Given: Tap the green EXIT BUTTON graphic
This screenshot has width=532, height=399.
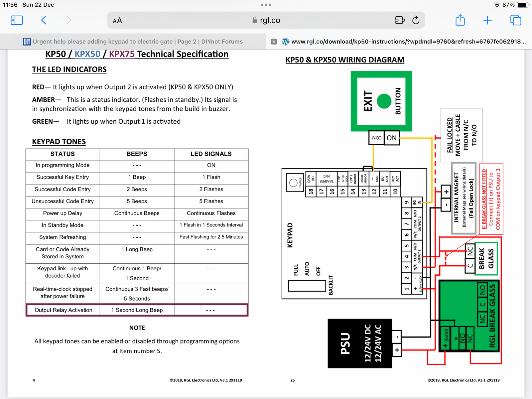Looking at the screenshot, I should (x=381, y=101).
